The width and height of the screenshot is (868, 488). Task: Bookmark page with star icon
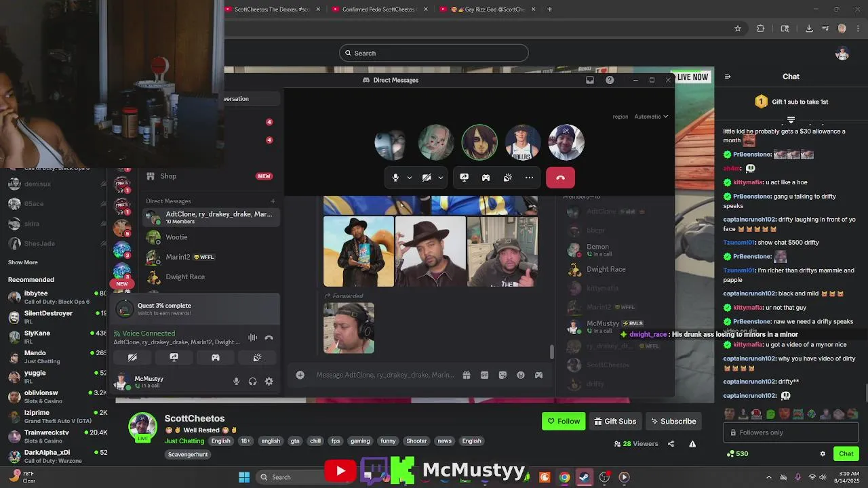(738, 28)
